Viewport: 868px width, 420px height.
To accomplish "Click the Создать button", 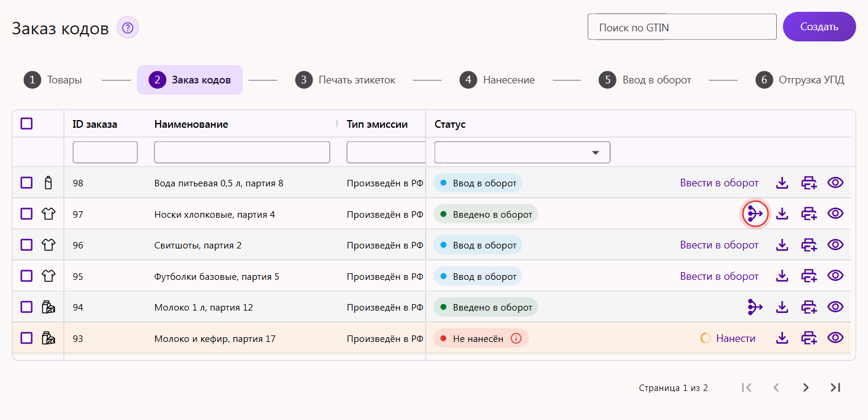I will 819,27.
